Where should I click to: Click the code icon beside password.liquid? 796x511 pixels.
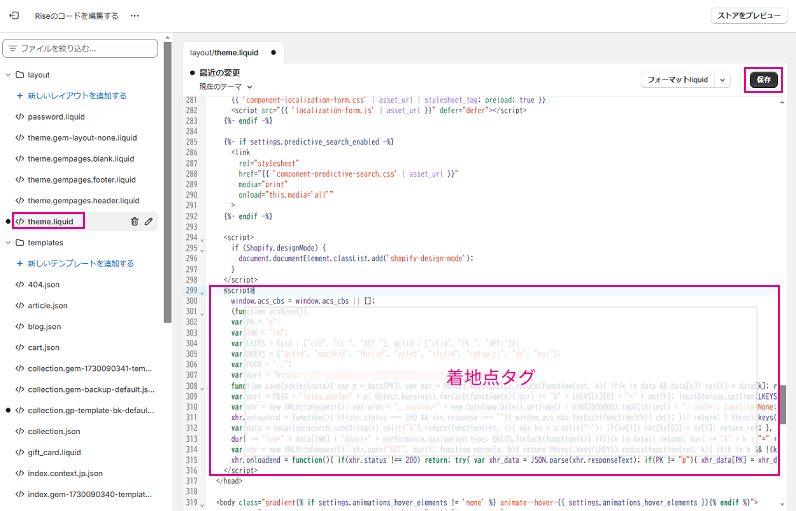(20, 117)
